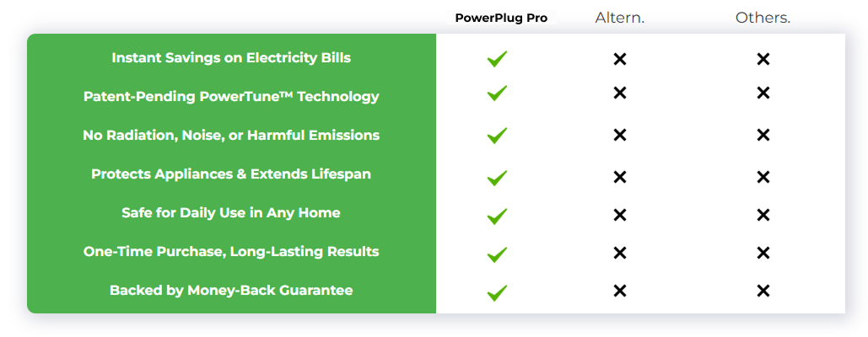Click Others X for Safe for Daily Use
Image resolution: width=868 pixels, height=337 pixels.
(763, 215)
